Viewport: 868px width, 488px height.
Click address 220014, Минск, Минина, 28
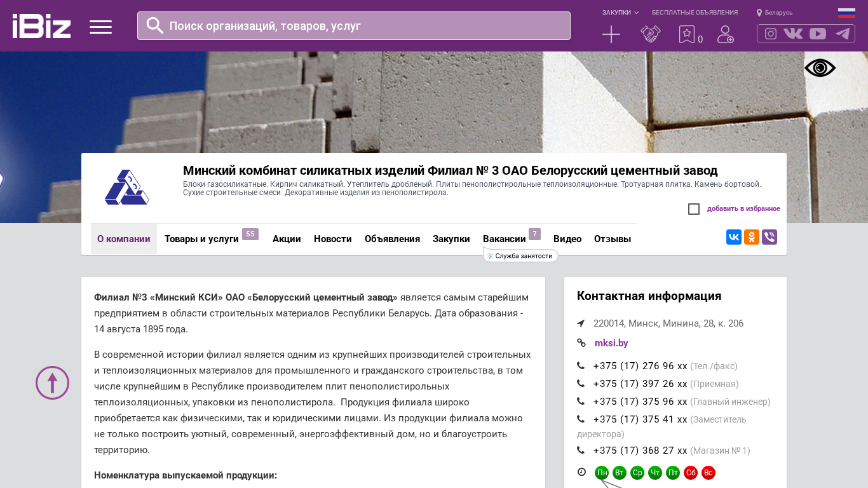(x=668, y=323)
